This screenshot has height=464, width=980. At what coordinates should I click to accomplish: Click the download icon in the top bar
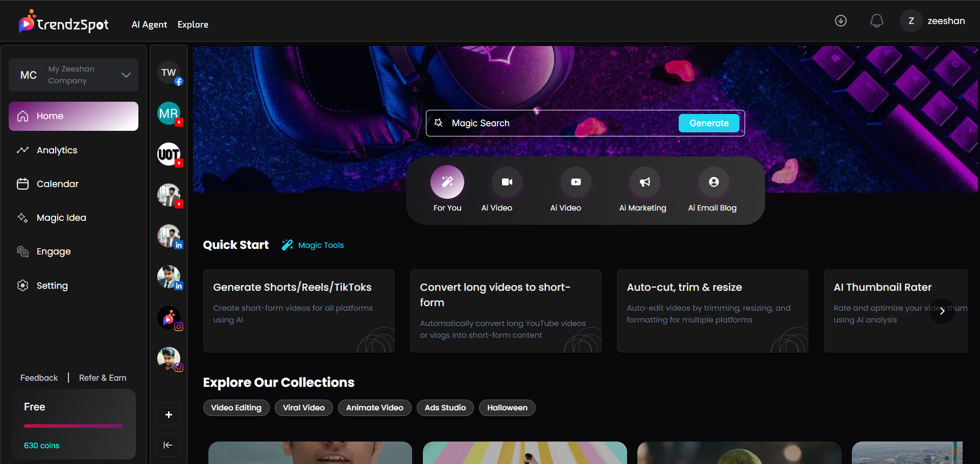tap(840, 20)
